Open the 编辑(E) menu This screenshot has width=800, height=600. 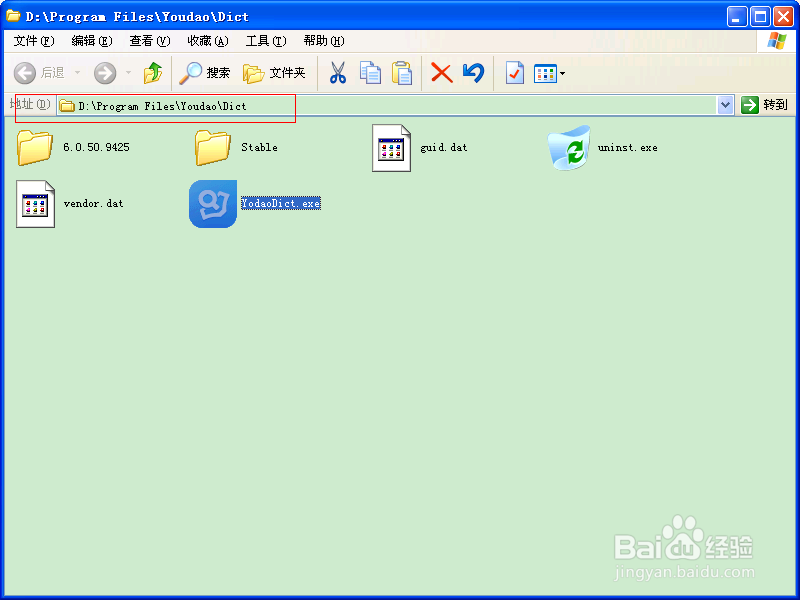[92, 41]
